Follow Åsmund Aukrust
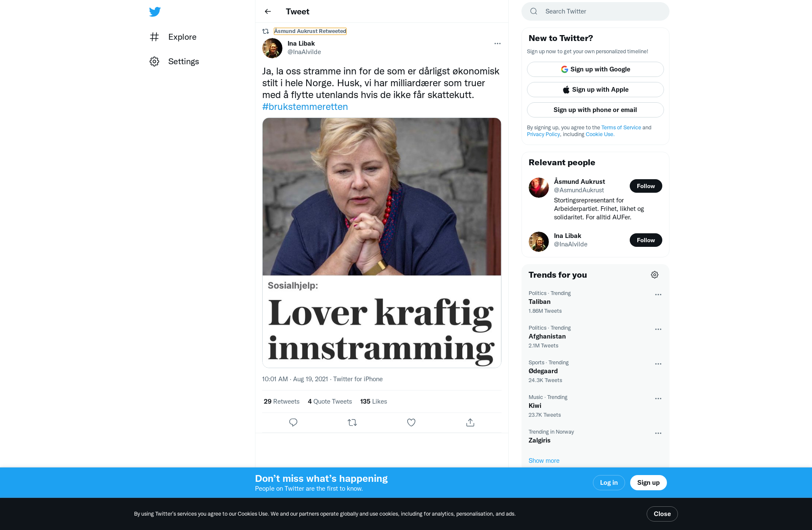 click(645, 186)
